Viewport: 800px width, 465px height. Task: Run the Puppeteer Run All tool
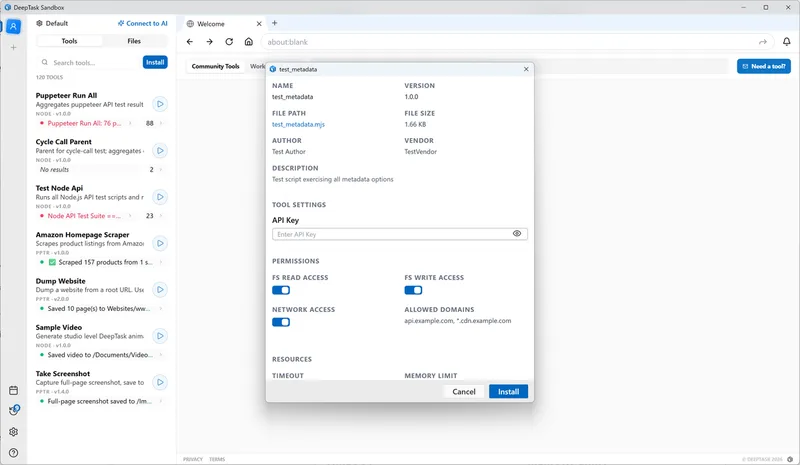[x=160, y=104]
